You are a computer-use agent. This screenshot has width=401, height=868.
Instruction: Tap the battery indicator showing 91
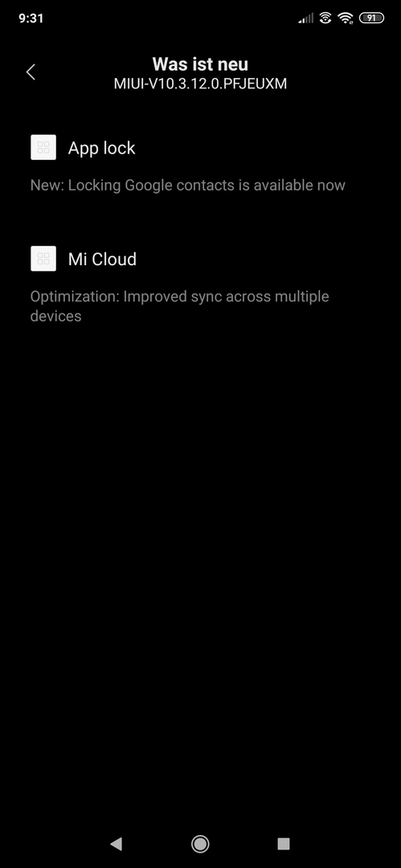(x=371, y=18)
